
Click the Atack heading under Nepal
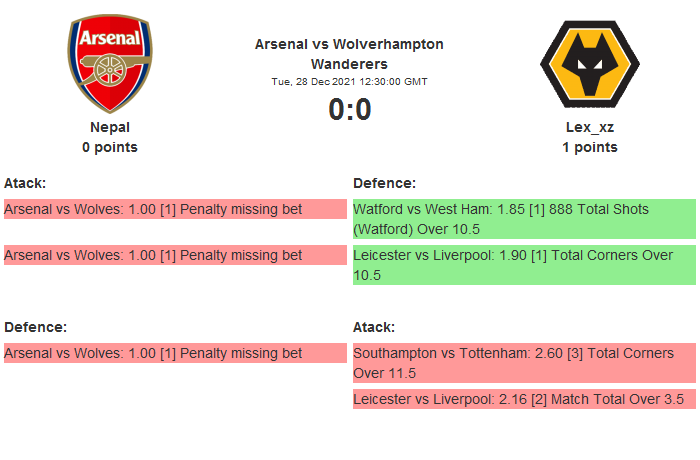[x=26, y=183]
